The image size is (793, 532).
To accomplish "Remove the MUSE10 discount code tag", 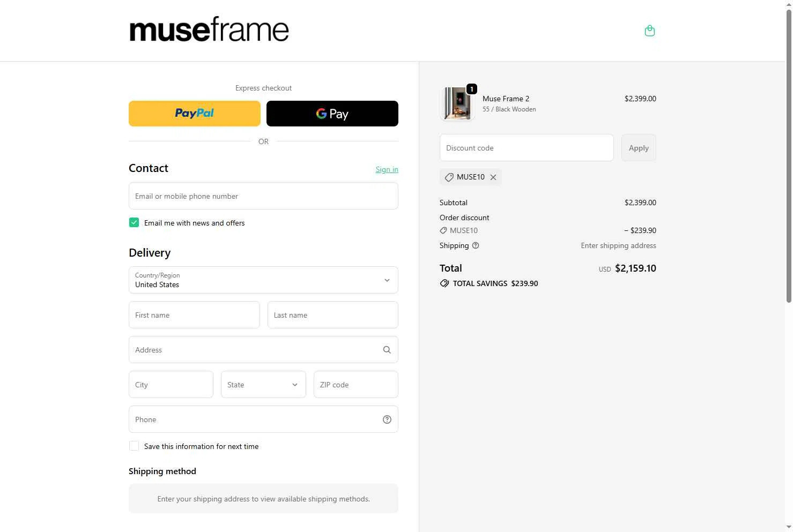I will click(x=493, y=177).
